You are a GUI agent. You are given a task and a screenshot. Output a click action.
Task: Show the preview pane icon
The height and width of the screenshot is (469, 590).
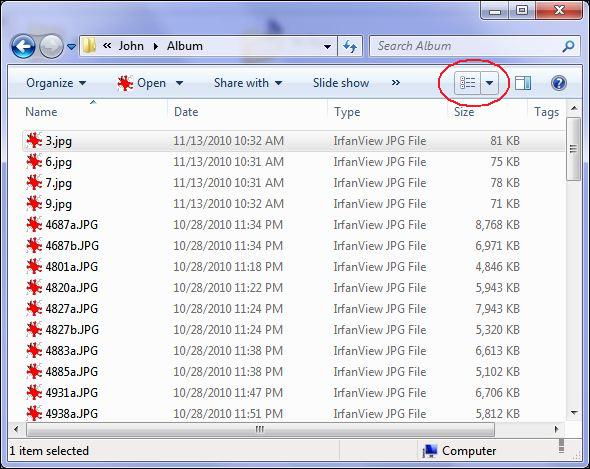(x=523, y=83)
